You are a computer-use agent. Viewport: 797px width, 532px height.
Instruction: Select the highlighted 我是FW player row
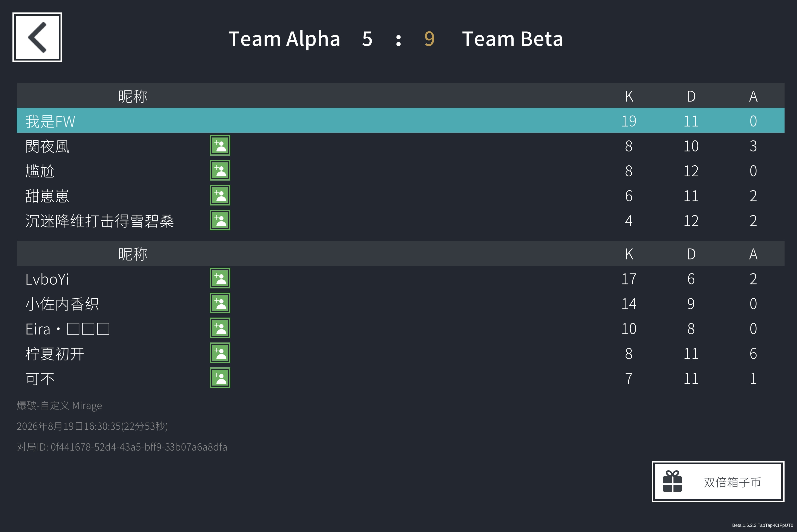400,121
